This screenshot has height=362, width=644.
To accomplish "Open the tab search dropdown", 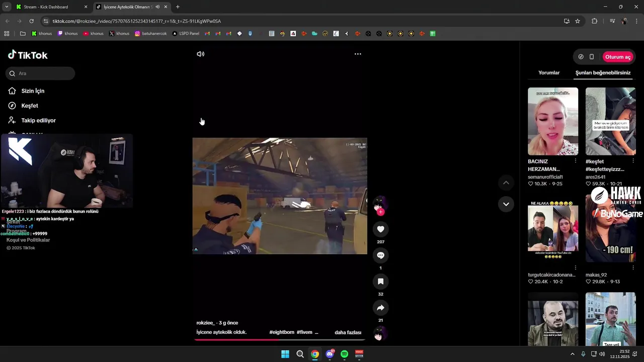I will pos(7,7).
